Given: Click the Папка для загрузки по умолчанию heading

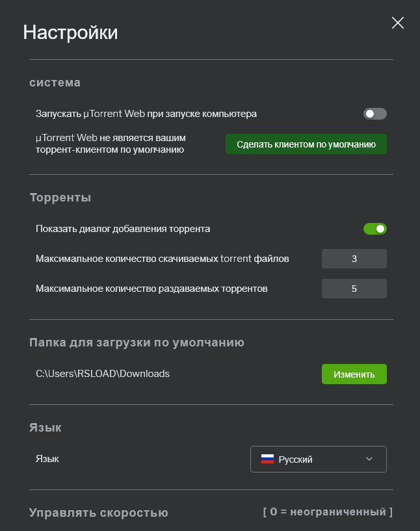Looking at the screenshot, I should pos(137,343).
